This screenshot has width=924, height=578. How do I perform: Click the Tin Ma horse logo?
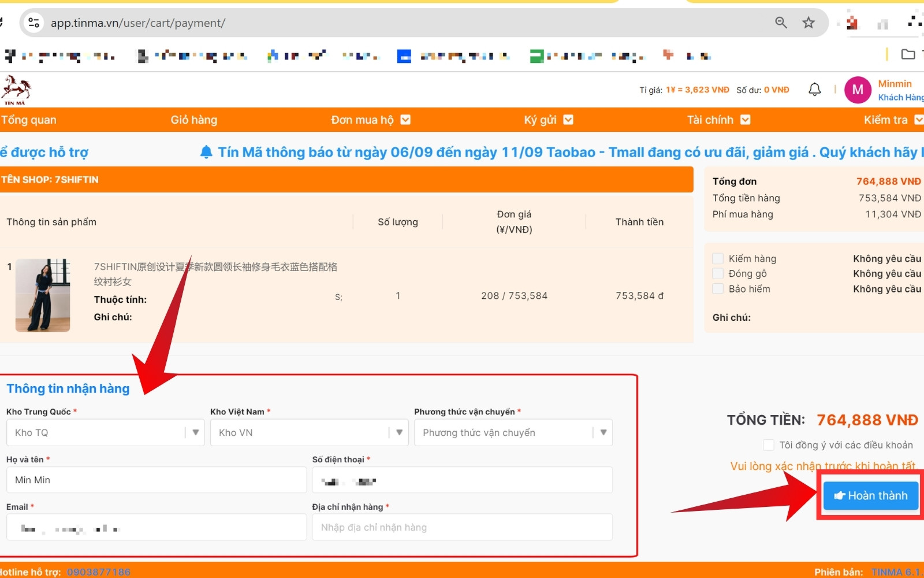click(x=16, y=90)
